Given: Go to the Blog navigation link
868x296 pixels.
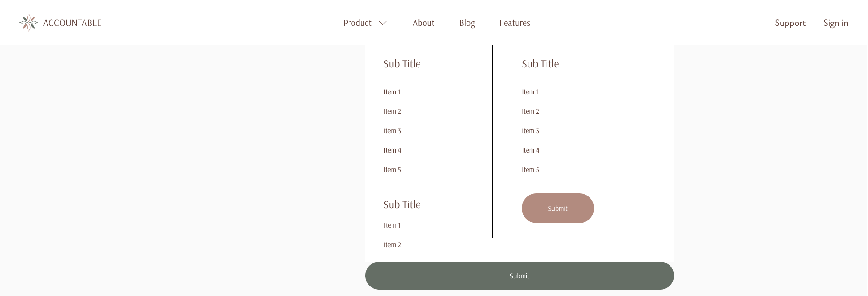Looking at the screenshot, I should click(x=467, y=23).
